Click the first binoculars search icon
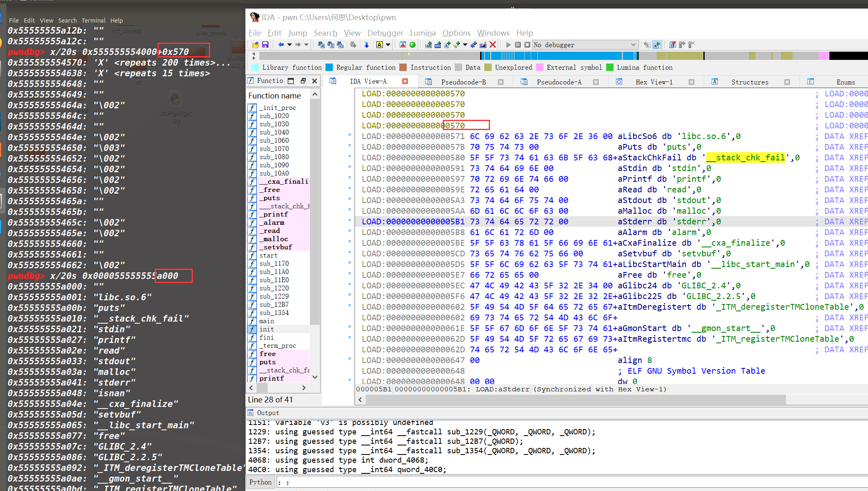Viewport: 868px width, 491px height. (x=321, y=45)
